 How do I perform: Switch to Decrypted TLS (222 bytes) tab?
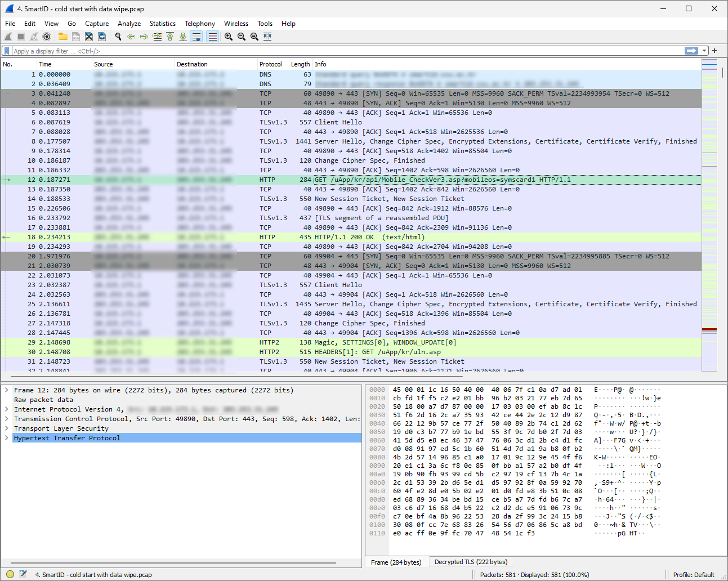click(x=471, y=562)
